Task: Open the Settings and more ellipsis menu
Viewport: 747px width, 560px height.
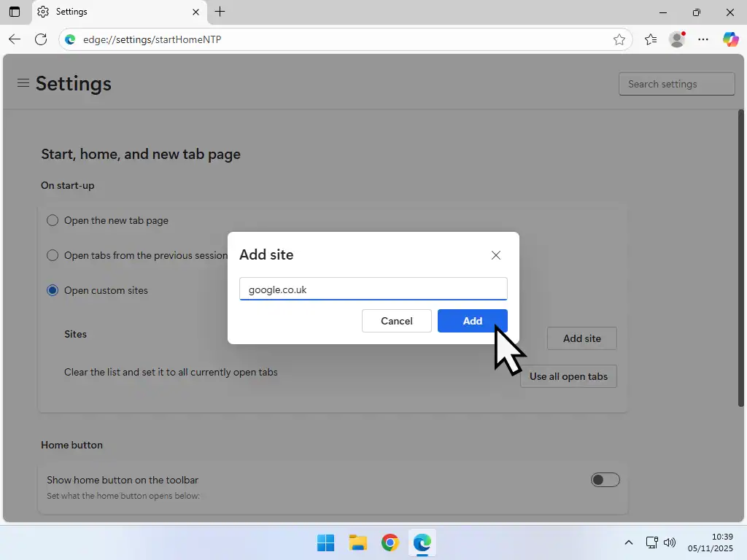Action: 703,39
